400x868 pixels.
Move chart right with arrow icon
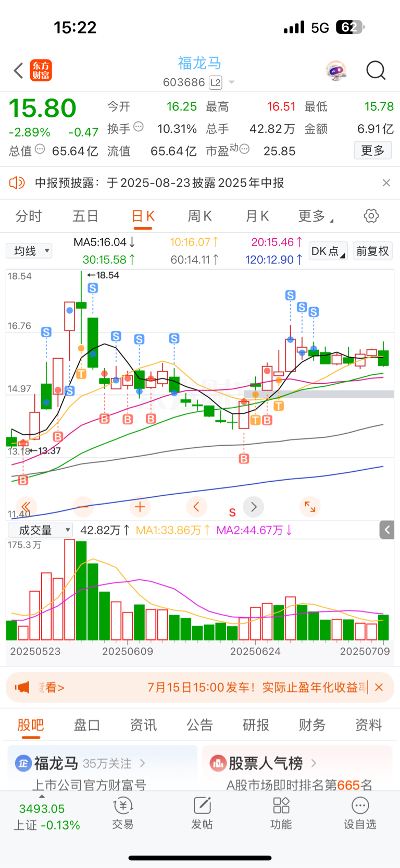[x=254, y=506]
